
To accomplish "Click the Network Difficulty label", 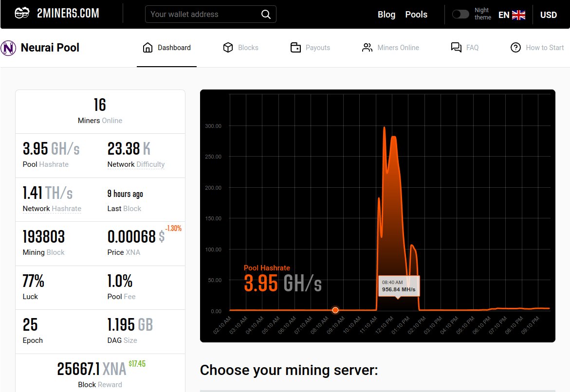I will coord(136,164).
